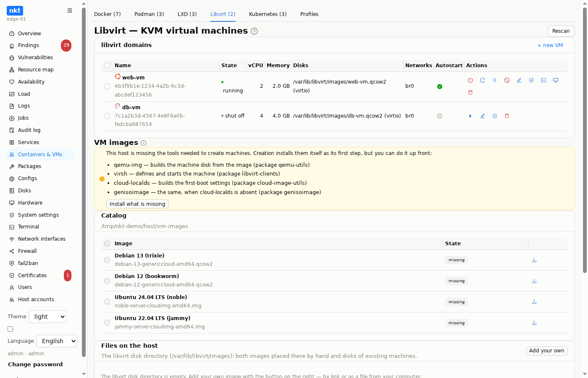Edit db-vm with the pencil icon
Image resolution: width=588 pixels, height=378 pixels.
483,116
